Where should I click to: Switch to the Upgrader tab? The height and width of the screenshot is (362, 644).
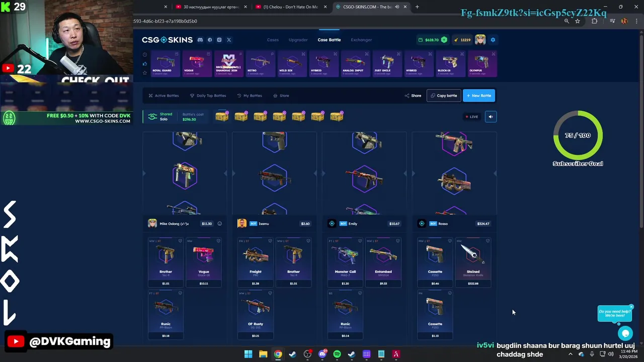coord(298,40)
